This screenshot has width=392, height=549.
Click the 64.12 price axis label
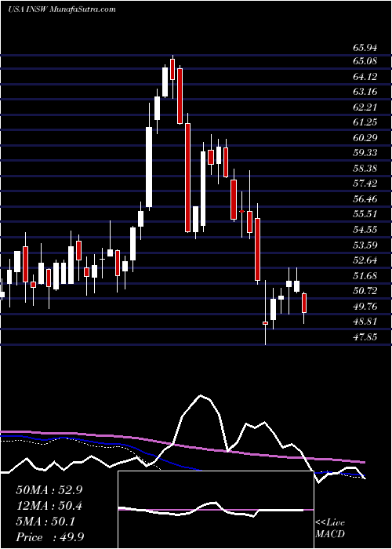(x=365, y=76)
